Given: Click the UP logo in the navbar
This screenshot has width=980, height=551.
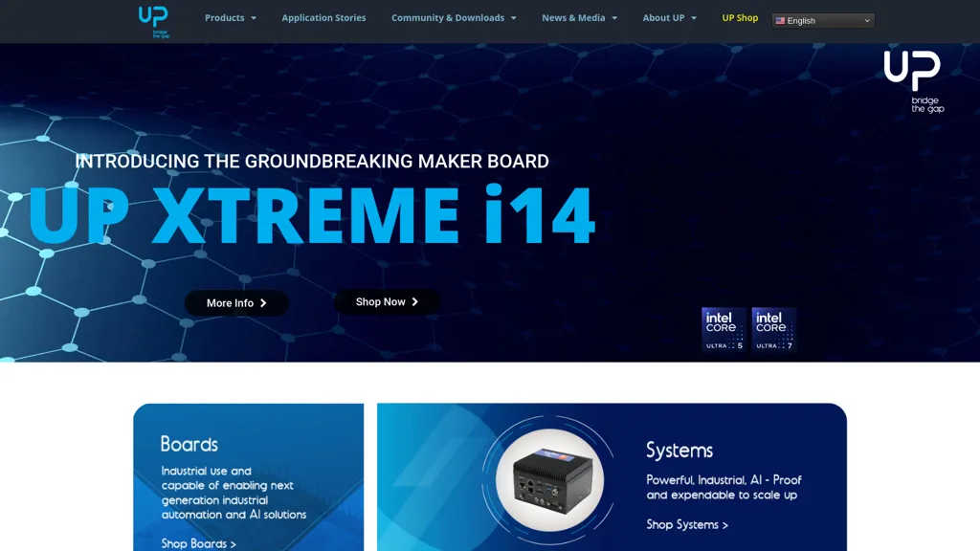Looking at the screenshot, I should tap(153, 20).
